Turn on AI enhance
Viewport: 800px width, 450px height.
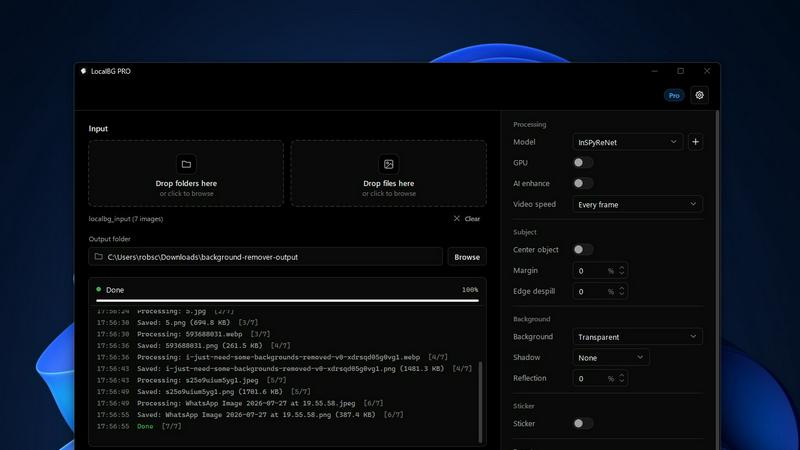coord(583,183)
